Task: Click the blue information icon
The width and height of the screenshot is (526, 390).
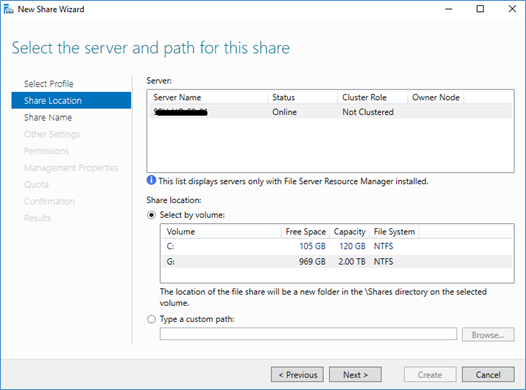Action: coord(151,180)
